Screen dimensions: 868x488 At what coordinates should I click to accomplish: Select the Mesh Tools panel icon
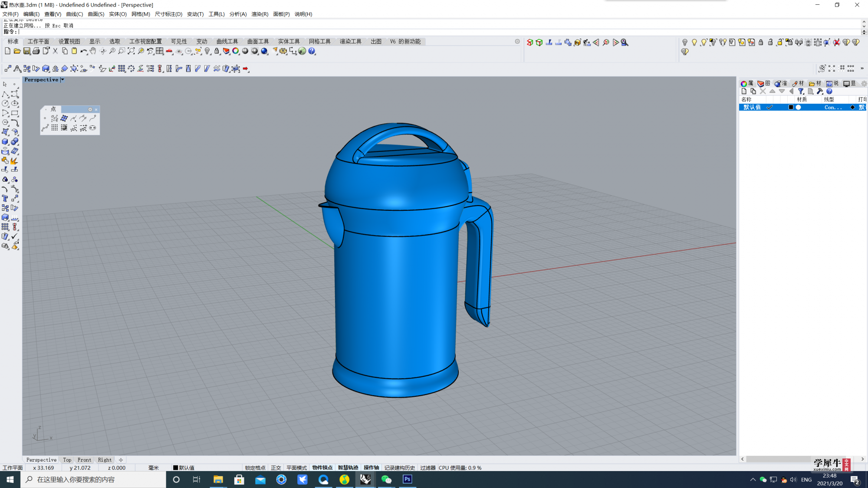[320, 41]
